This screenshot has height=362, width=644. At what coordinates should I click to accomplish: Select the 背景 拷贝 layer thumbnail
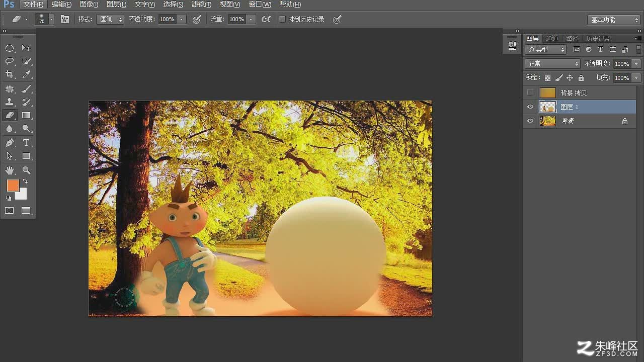(547, 93)
